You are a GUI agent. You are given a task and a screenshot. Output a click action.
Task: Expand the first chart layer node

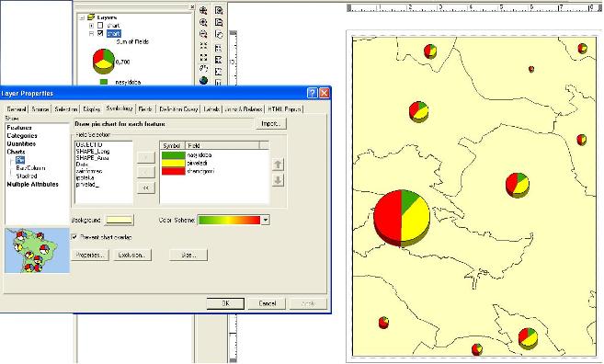coord(91,26)
